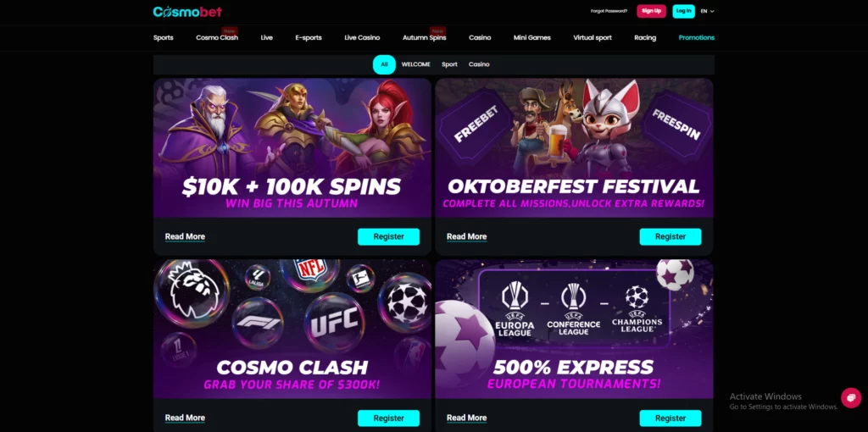Select the WELCOME filter tab

(x=415, y=64)
